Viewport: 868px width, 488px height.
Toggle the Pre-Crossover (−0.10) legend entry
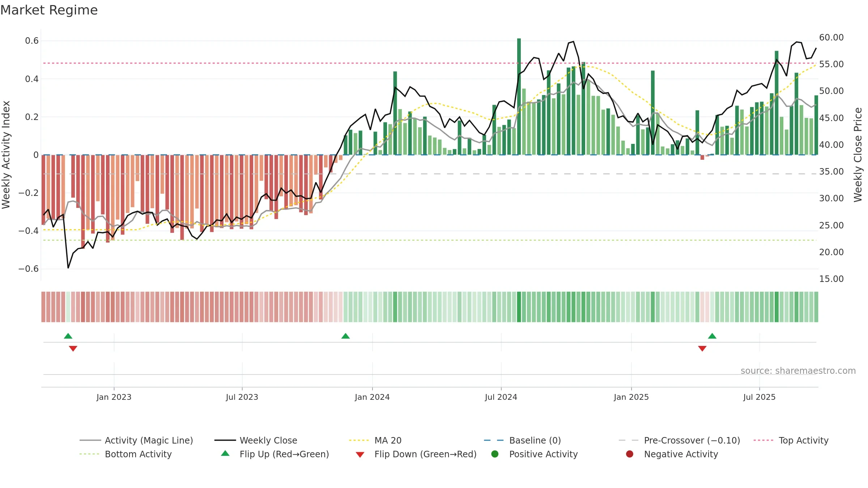679,440
